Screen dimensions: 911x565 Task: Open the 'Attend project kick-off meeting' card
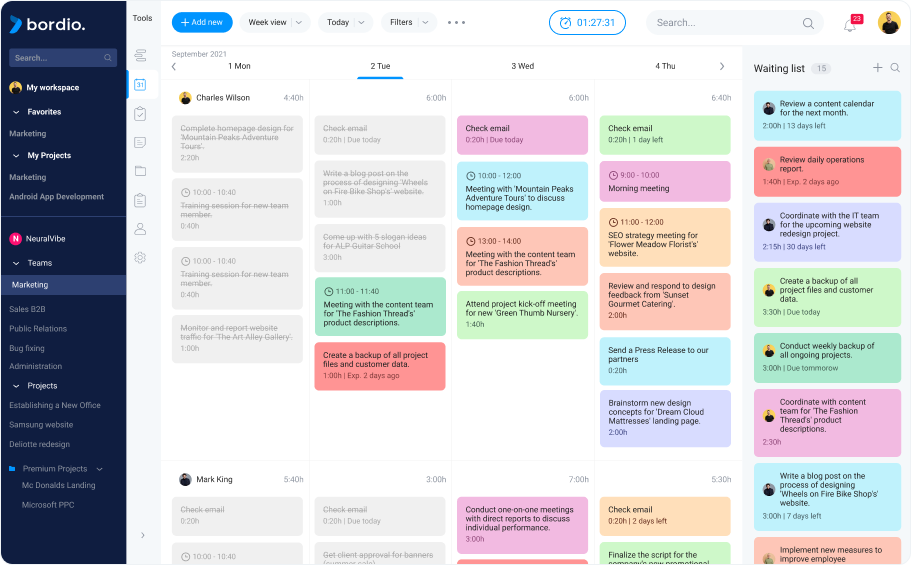pyautogui.click(x=522, y=315)
